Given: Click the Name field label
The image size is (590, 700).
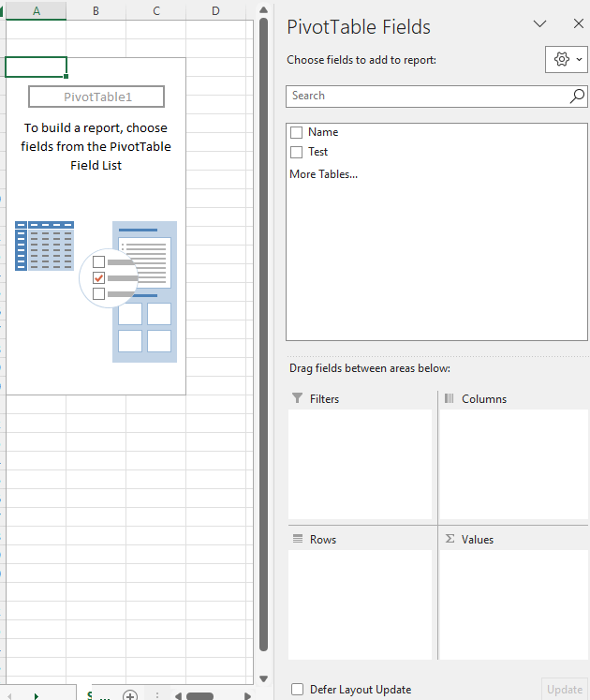Looking at the screenshot, I should click(x=323, y=132).
